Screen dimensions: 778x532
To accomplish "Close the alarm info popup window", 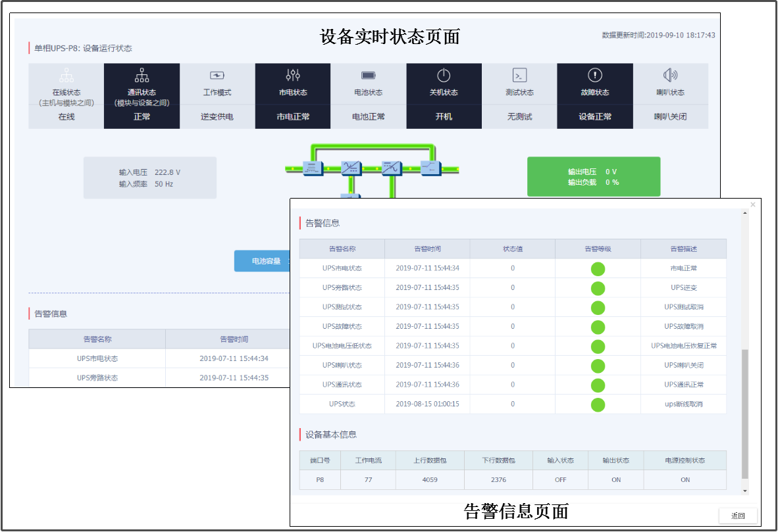I will (x=753, y=205).
